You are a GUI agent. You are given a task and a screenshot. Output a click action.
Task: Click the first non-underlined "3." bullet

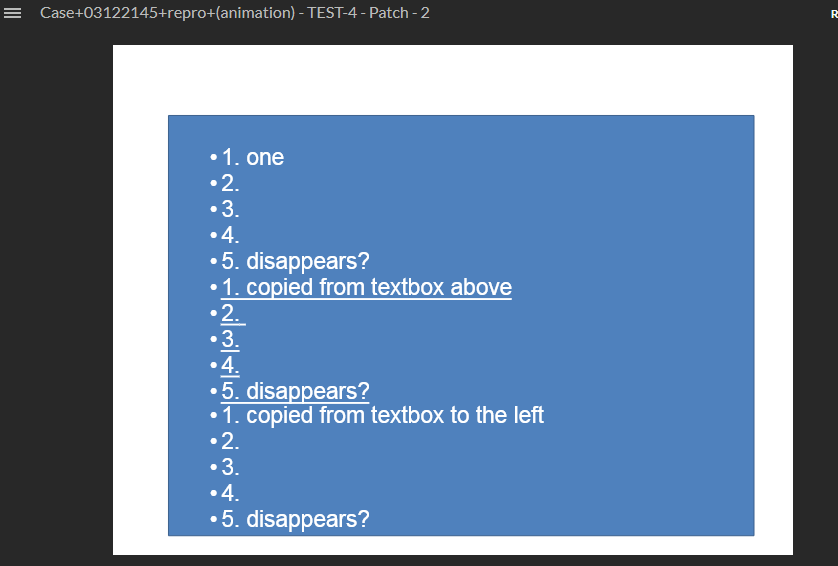coord(230,210)
